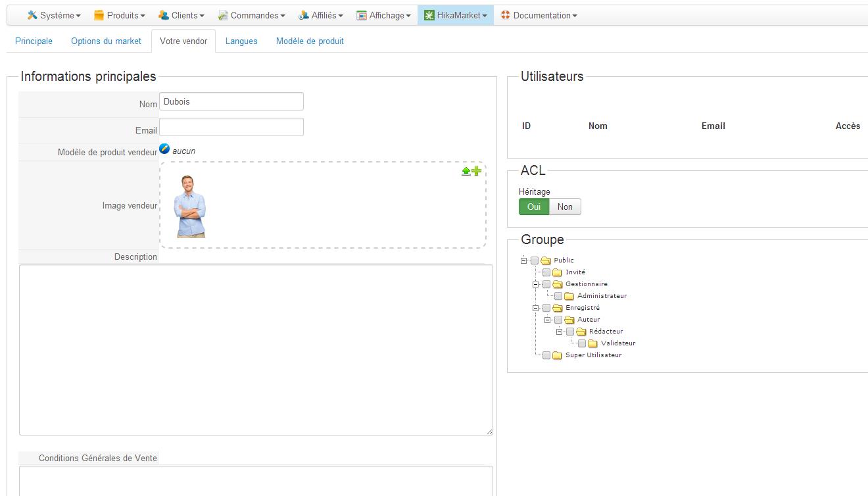Open the Commandes dropdown menu
The width and height of the screenshot is (868, 496).
(252, 15)
